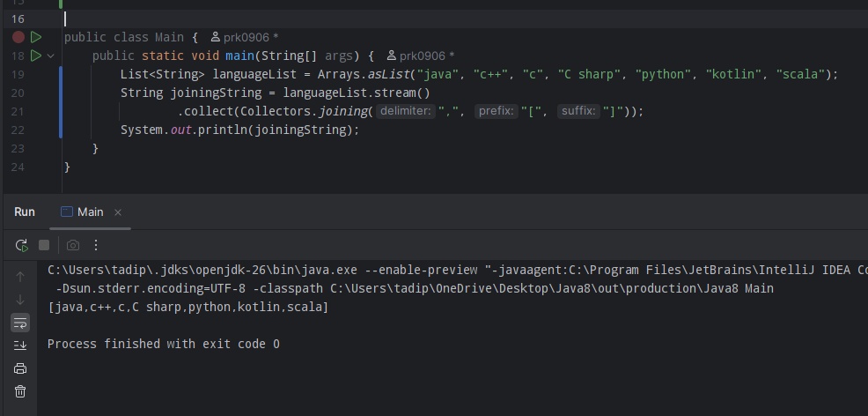
Task: Click the "C sharp" string literal
Action: (x=590, y=74)
